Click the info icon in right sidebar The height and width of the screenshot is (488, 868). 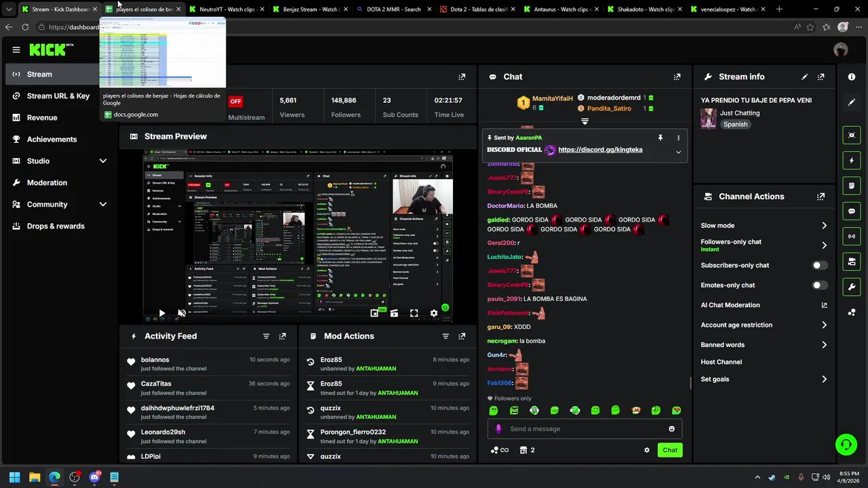852,77
